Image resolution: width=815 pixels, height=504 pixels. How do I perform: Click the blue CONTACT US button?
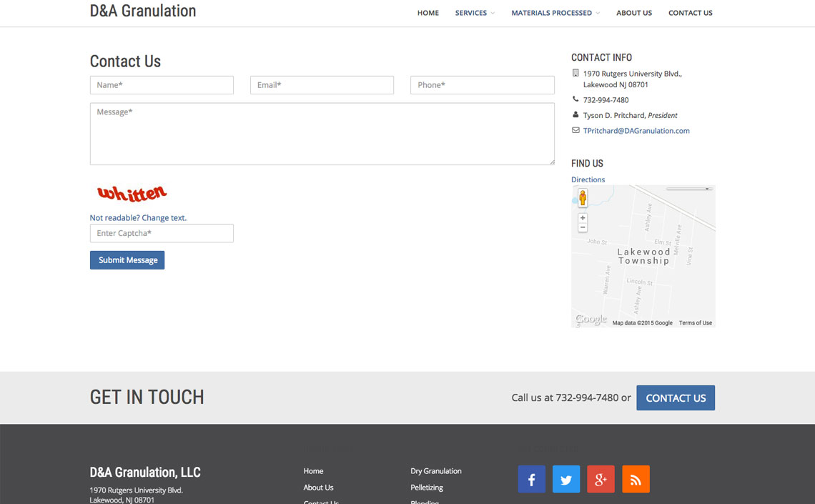pos(676,398)
